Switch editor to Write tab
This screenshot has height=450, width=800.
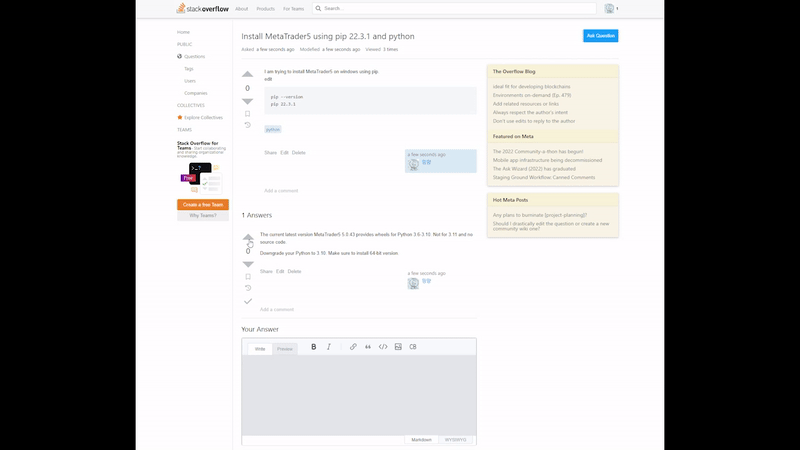260,349
